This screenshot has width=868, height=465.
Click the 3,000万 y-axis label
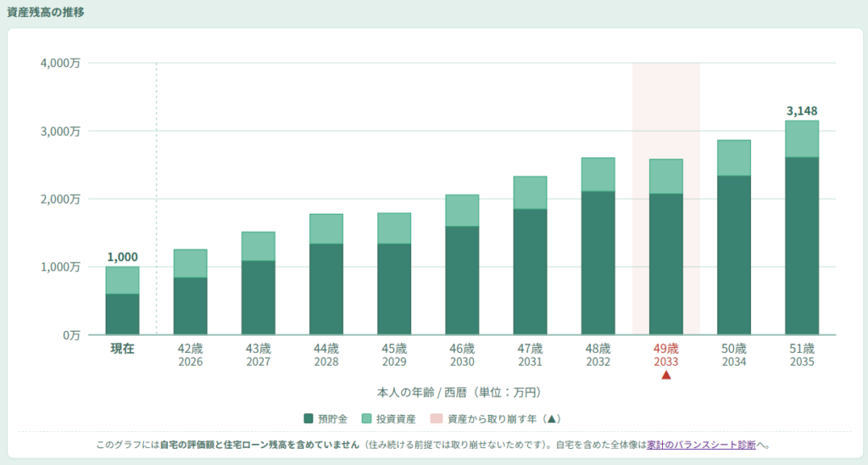coord(60,132)
